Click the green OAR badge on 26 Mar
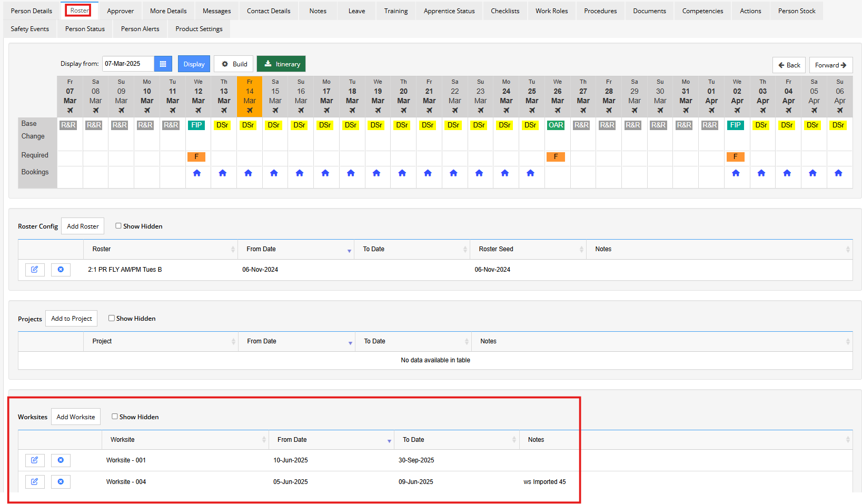The height and width of the screenshot is (504, 862). click(556, 125)
